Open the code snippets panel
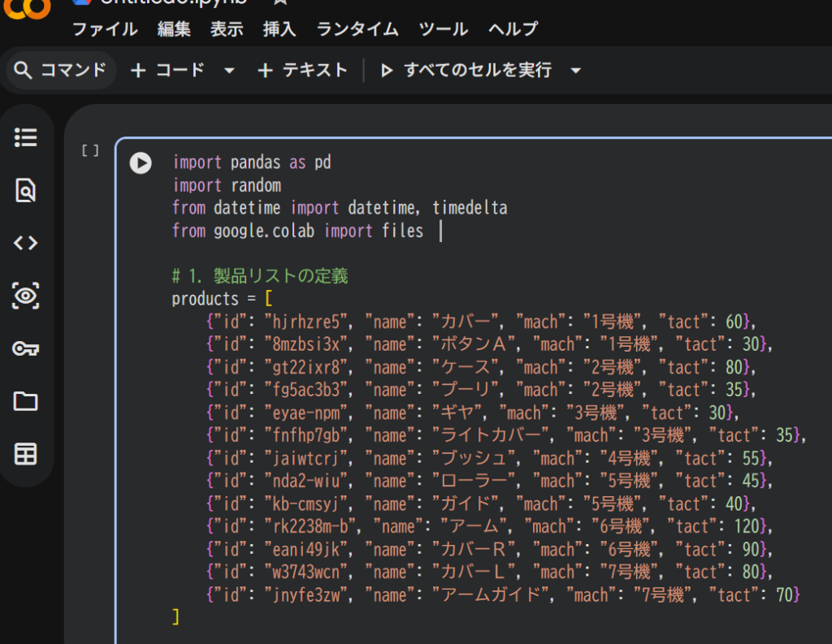 [26, 243]
